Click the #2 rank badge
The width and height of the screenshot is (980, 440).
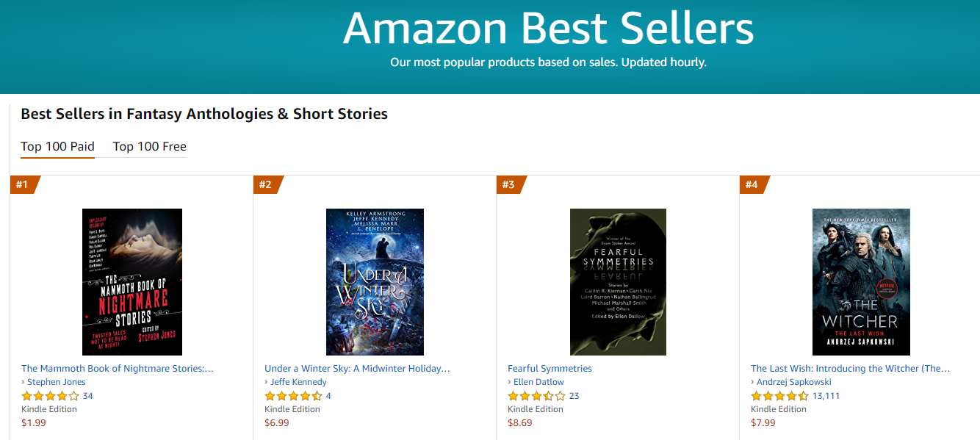pos(266,184)
